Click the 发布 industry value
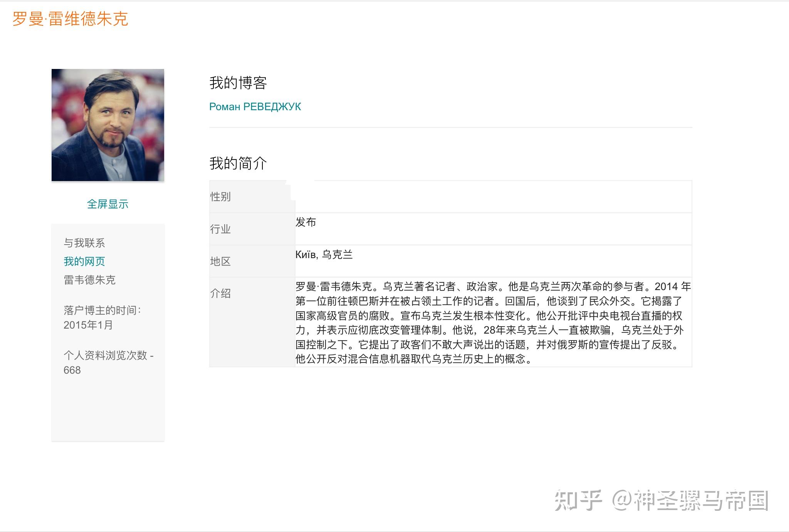This screenshot has height=532, width=789. [306, 222]
